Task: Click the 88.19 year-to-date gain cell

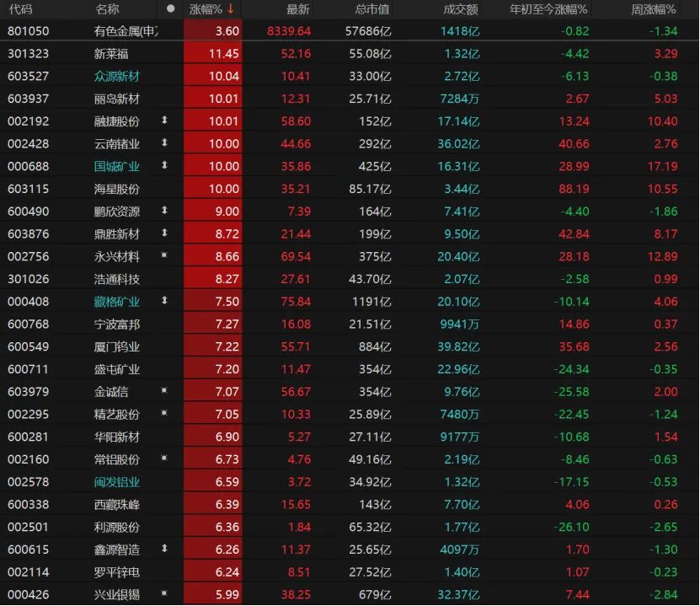Action: pos(574,190)
